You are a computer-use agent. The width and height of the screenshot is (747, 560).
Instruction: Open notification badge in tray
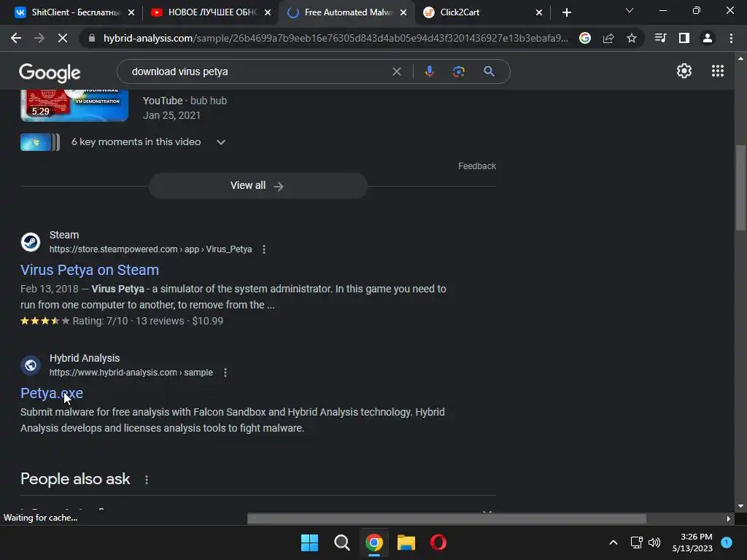click(727, 542)
